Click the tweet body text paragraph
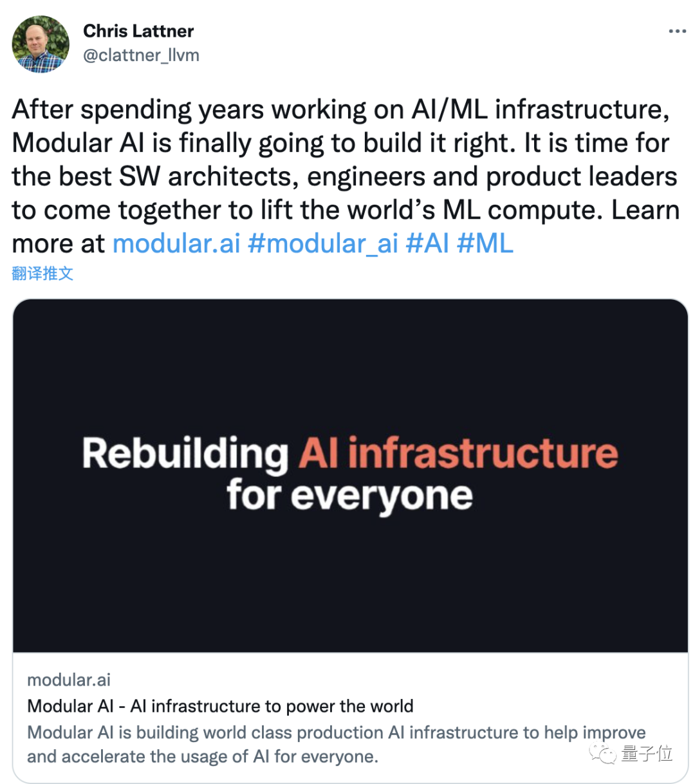 pos(346,176)
